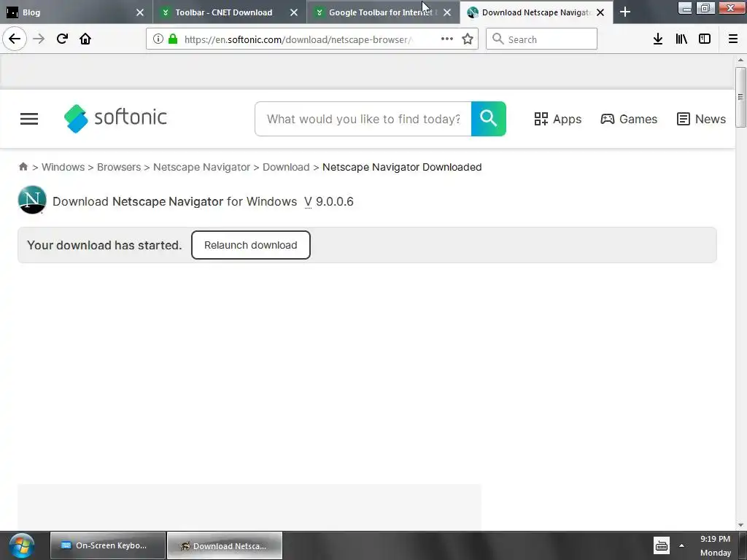
Task: Open the Firefox hamburger menu
Action: 733,39
